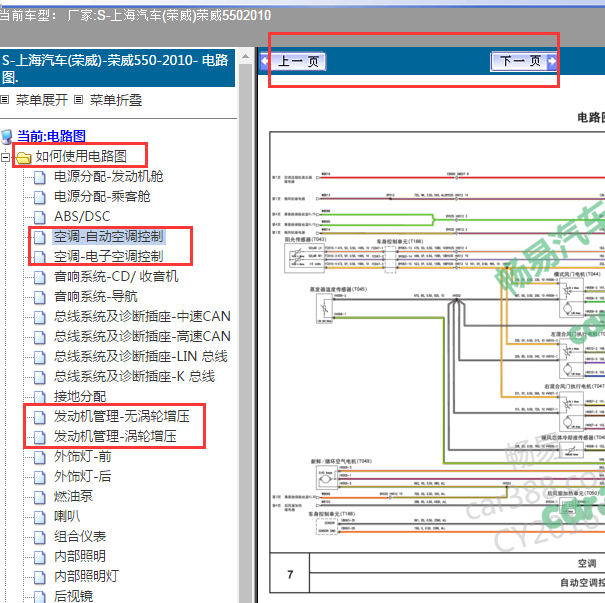
Task: Click page icon of ABS/DSC
Action: [x=39, y=218]
